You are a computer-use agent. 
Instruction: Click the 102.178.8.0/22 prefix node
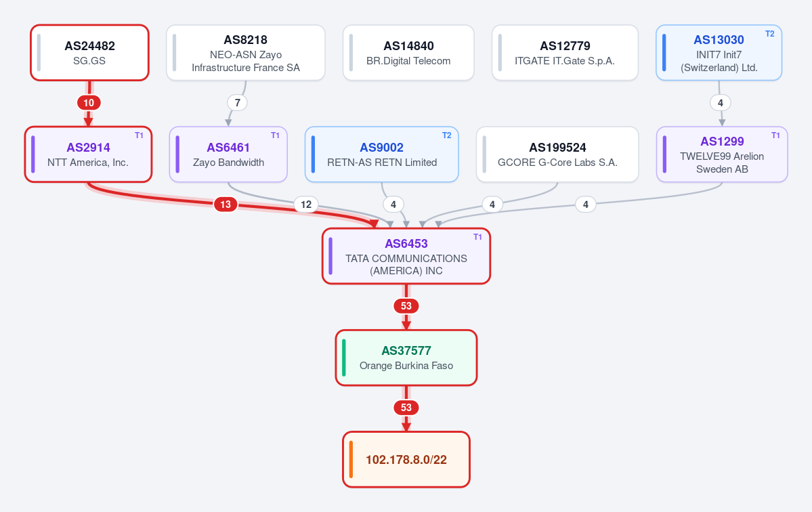click(406, 460)
